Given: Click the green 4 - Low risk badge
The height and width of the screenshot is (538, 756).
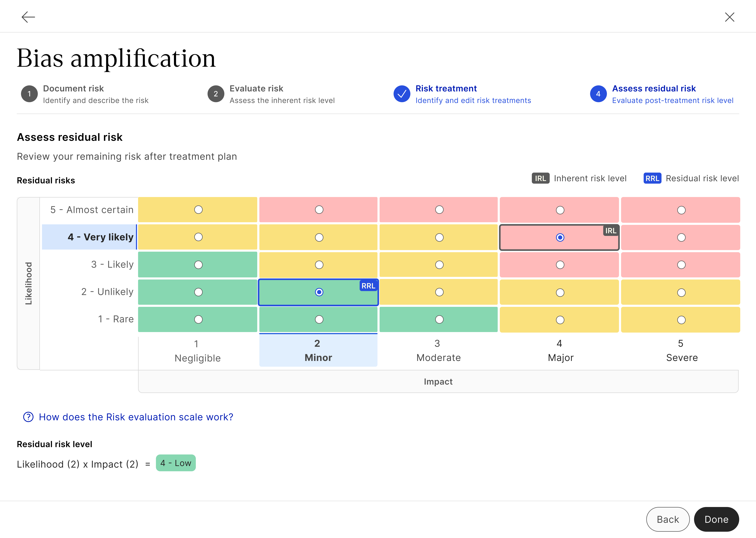Looking at the screenshot, I should click(175, 463).
